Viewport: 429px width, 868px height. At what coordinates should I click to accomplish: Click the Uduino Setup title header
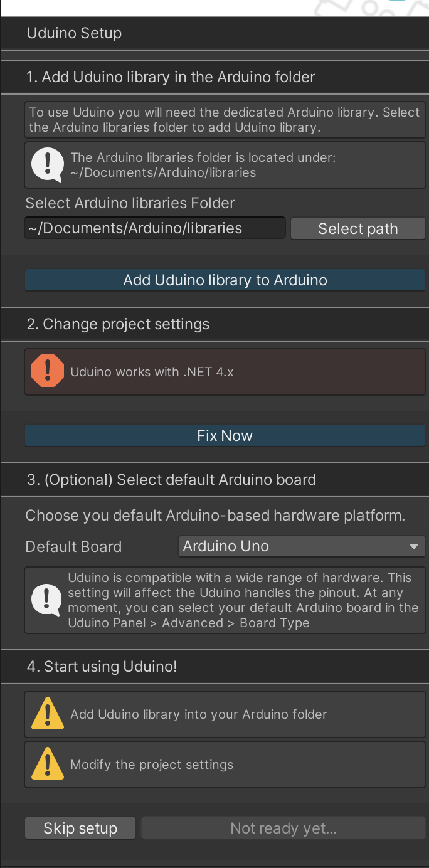click(x=74, y=33)
